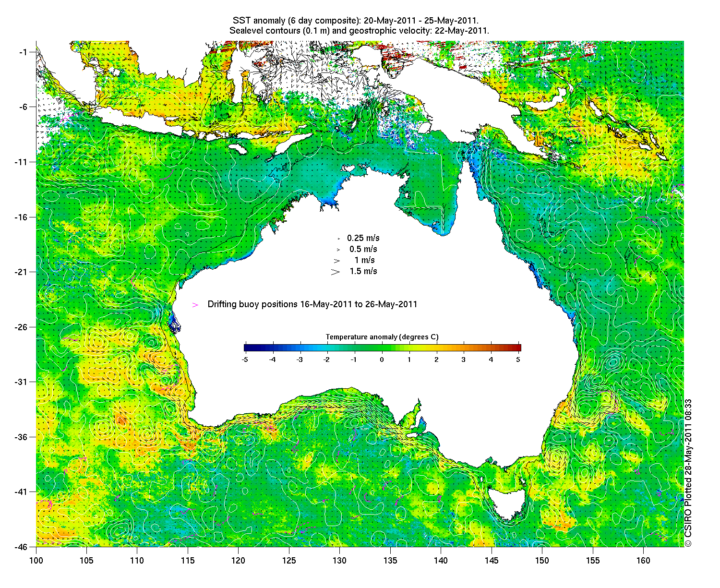Click the color bar tick label -3

click(x=299, y=359)
